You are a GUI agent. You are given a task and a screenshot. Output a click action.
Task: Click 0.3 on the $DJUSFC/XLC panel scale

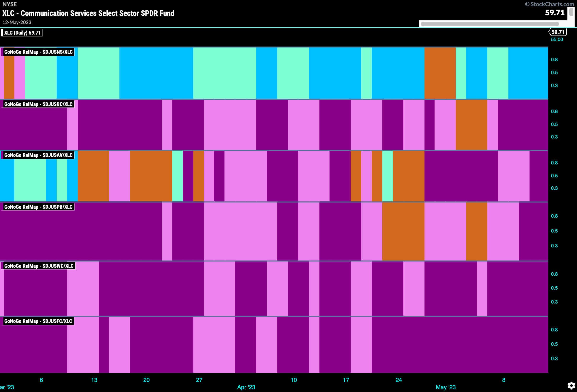click(554, 358)
